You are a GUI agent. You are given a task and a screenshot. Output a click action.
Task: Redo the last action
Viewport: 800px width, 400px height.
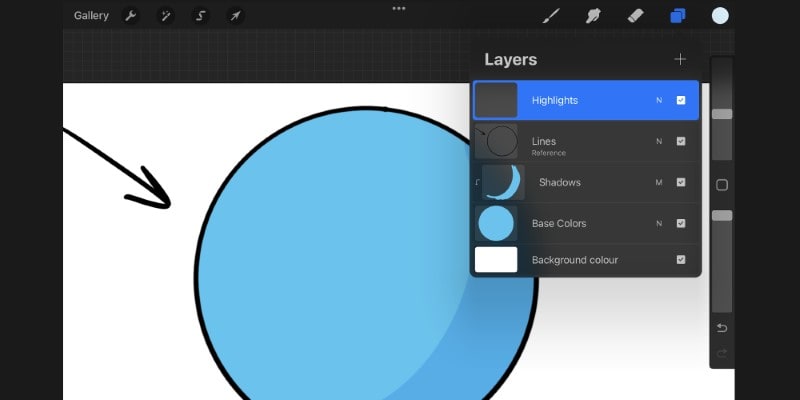point(722,353)
